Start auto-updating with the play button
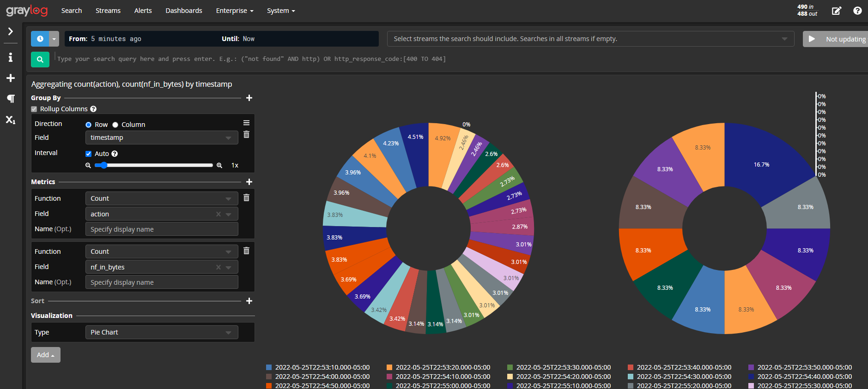 [x=812, y=39]
